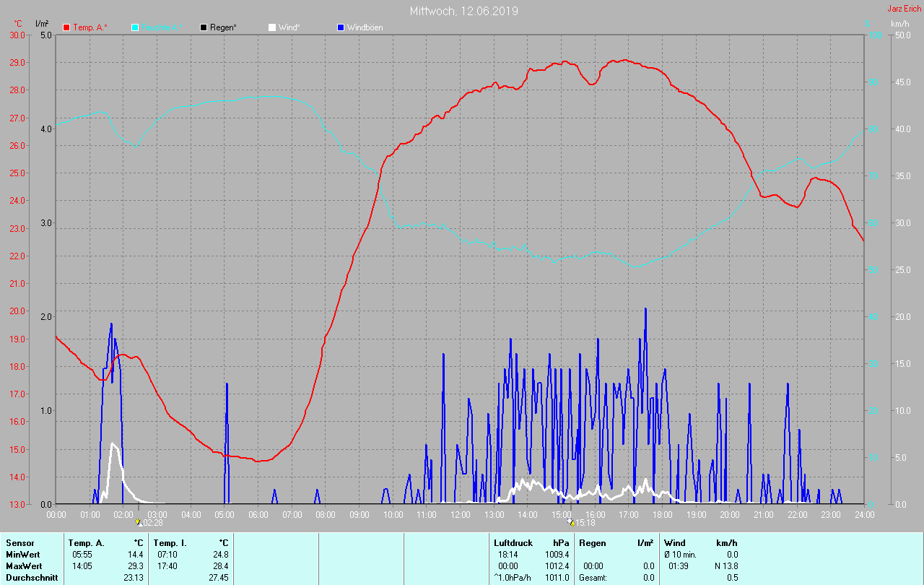Screen dimensions: 924x585
Task: Click the red Temp. A. legend square
Action: tap(66, 27)
